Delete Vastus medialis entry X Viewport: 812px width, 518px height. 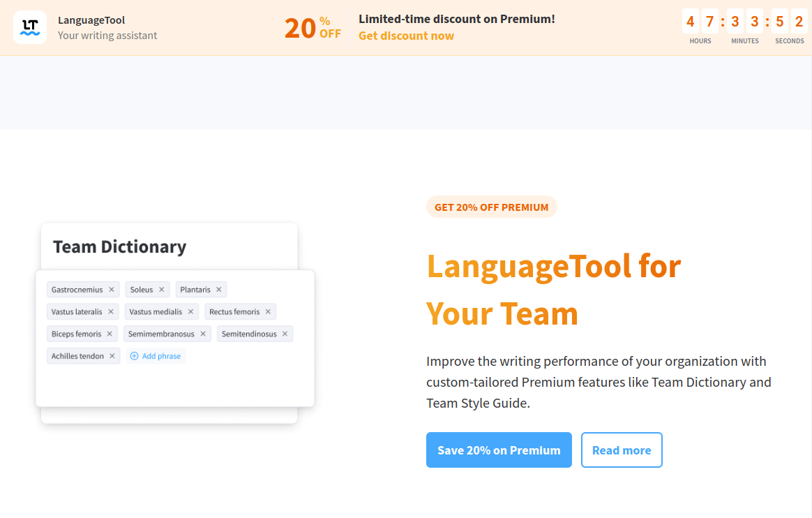(x=190, y=312)
